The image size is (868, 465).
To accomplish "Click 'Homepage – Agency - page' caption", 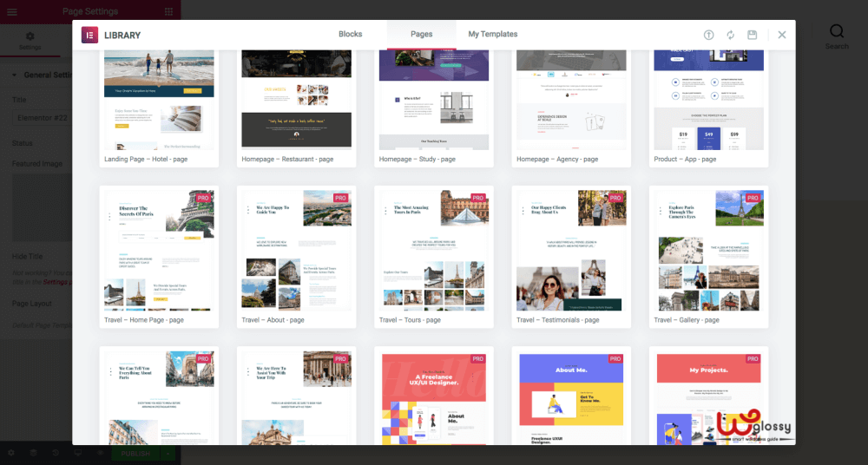I will 557,159.
